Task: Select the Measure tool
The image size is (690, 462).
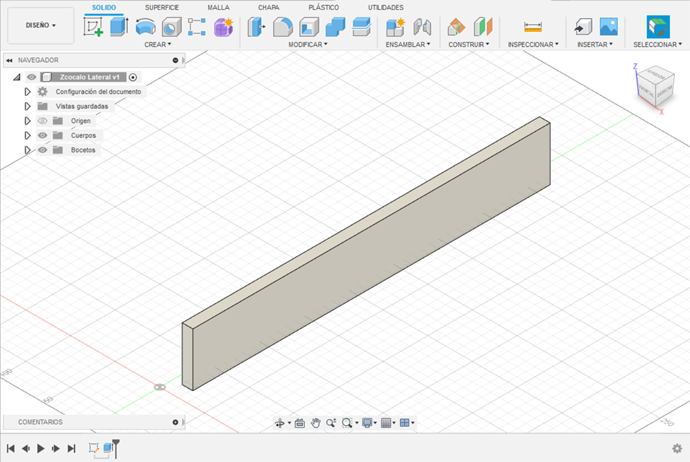Action: 533,27
